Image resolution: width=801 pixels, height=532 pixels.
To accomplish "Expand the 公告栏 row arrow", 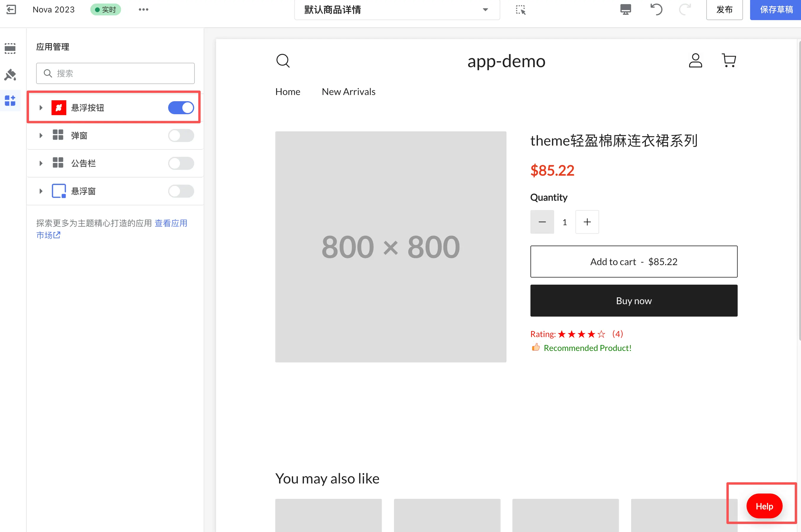I will 41,163.
